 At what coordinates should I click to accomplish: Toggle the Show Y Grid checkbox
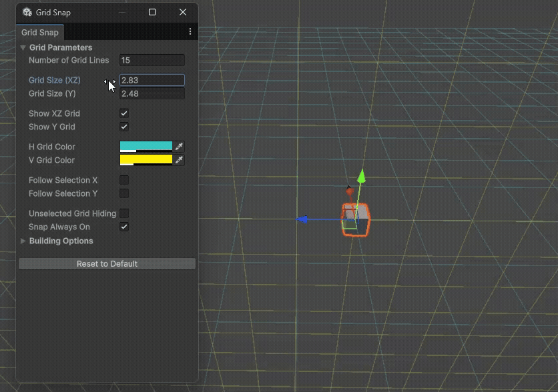pyautogui.click(x=124, y=127)
